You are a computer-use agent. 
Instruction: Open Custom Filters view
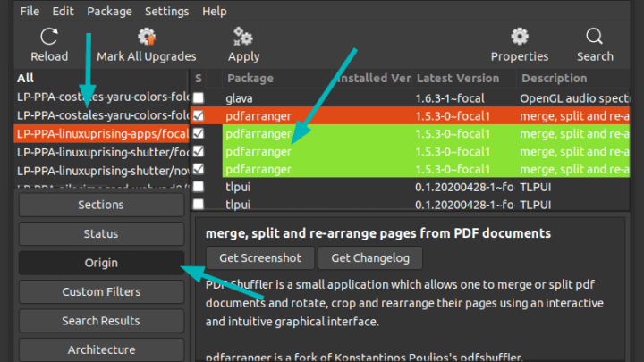point(101,291)
